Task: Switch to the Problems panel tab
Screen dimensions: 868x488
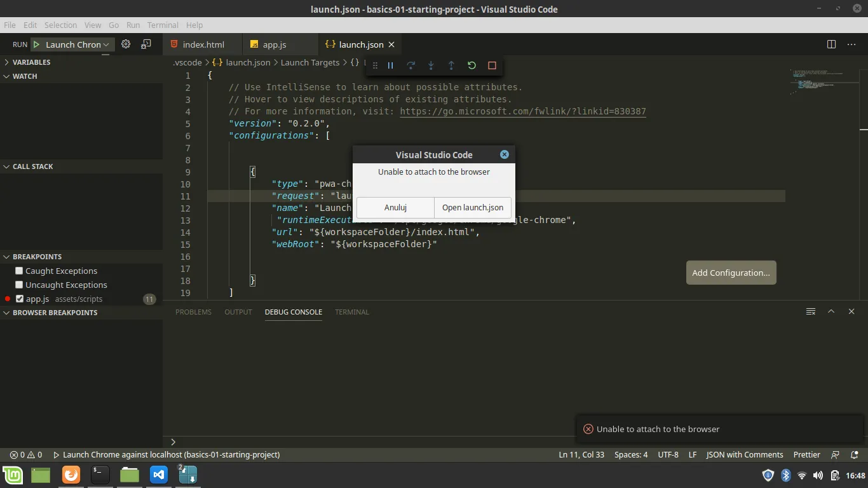Action: pos(193,312)
